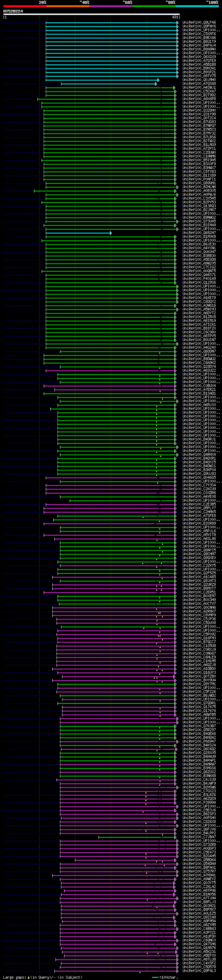Select the UniRef100_A7QTE9 label

click(x=199, y=60)
